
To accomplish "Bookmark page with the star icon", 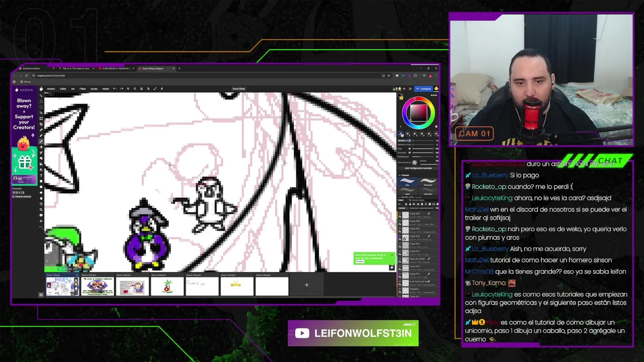I will click(388, 75).
